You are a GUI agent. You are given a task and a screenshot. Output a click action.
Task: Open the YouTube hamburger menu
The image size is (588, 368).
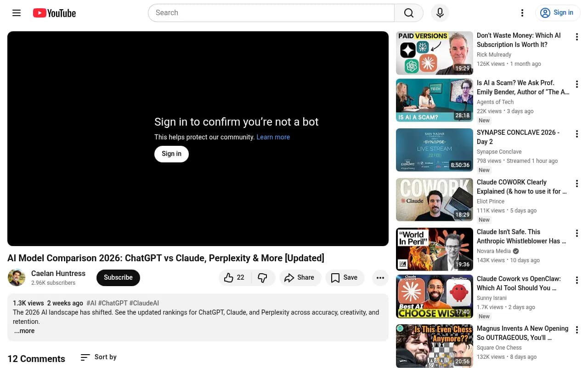pos(17,13)
